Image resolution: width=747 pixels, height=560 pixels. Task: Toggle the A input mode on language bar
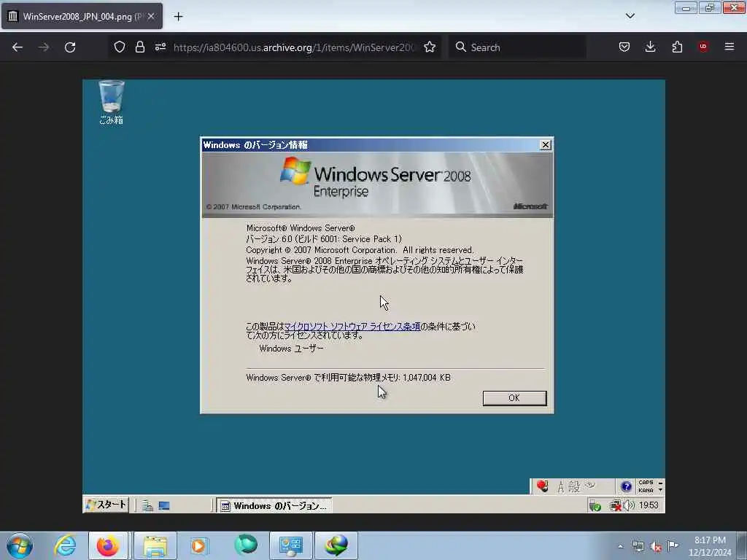pos(561,486)
